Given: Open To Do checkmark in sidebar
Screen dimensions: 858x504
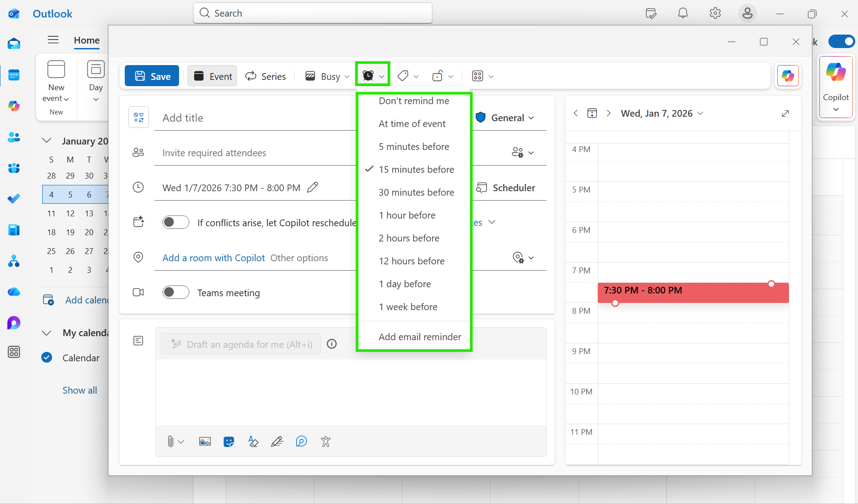Looking at the screenshot, I should [14, 198].
